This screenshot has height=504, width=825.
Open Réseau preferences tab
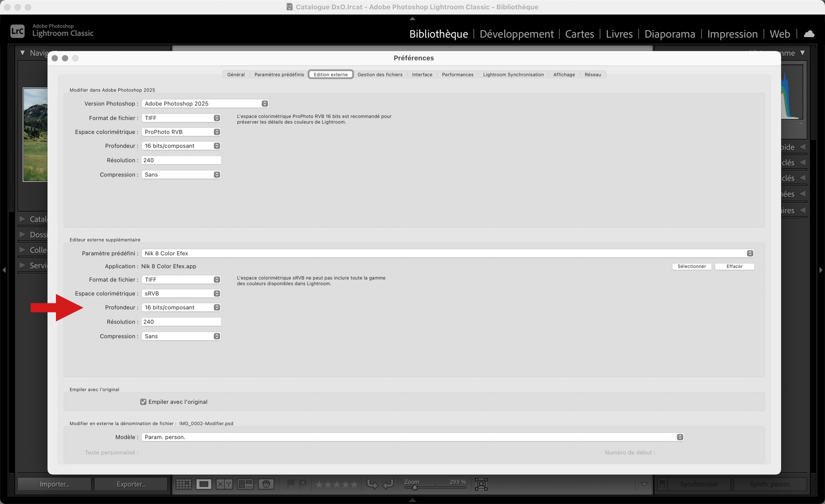coord(593,75)
